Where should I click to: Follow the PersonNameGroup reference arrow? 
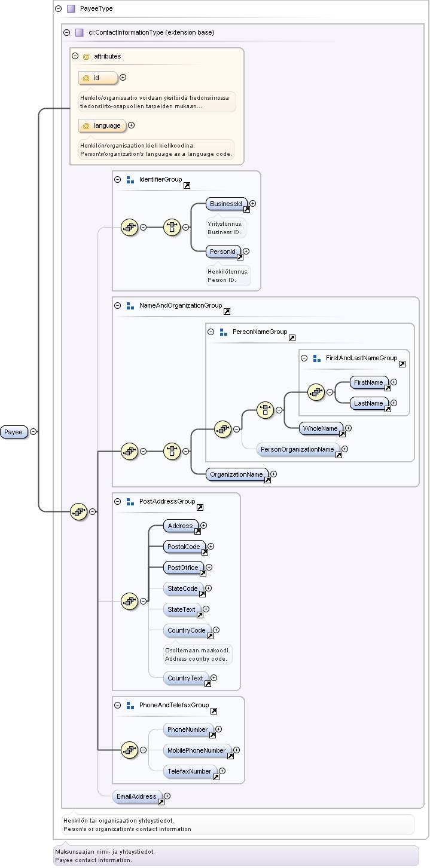click(x=292, y=338)
